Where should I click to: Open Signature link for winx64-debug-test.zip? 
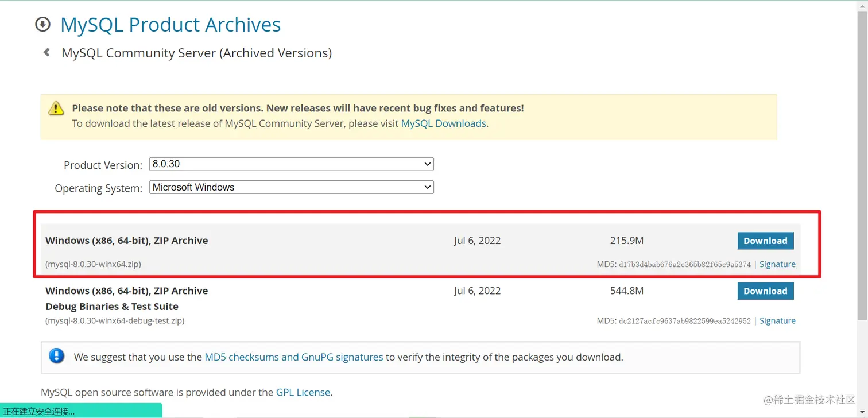777,321
